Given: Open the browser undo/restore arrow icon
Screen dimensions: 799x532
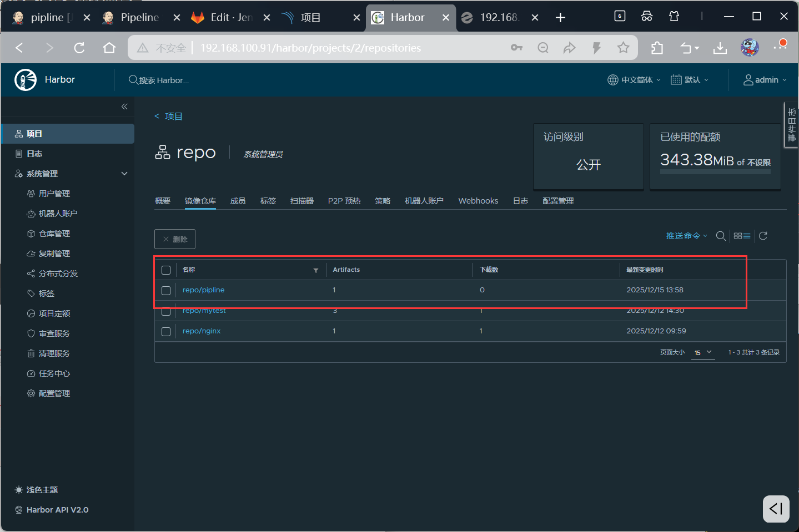Looking at the screenshot, I should pyautogui.click(x=690, y=48).
